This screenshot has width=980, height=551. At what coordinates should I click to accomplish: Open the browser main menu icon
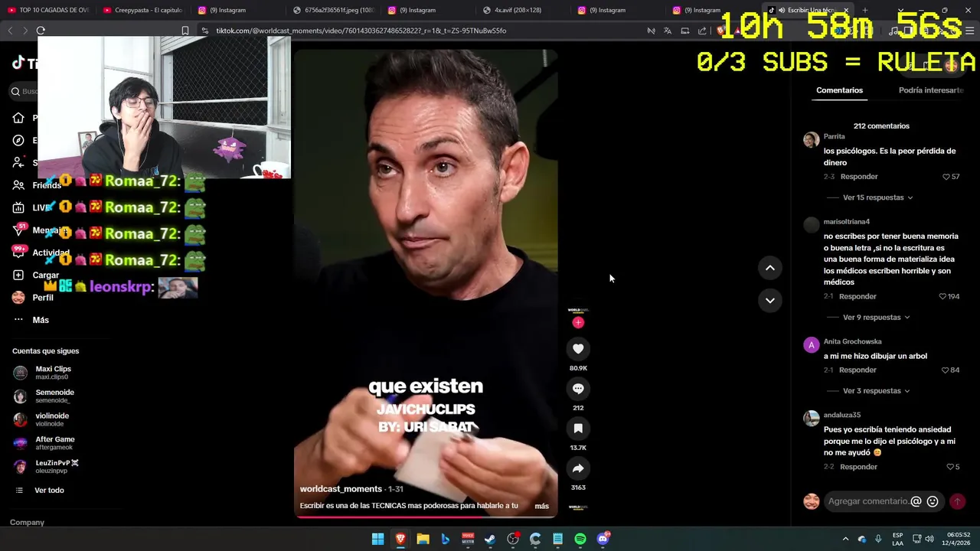[x=970, y=31]
